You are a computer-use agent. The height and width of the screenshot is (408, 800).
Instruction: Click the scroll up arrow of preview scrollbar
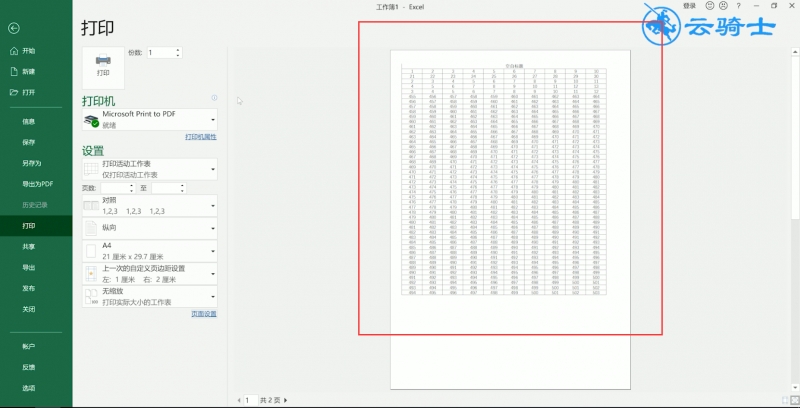coord(795,52)
